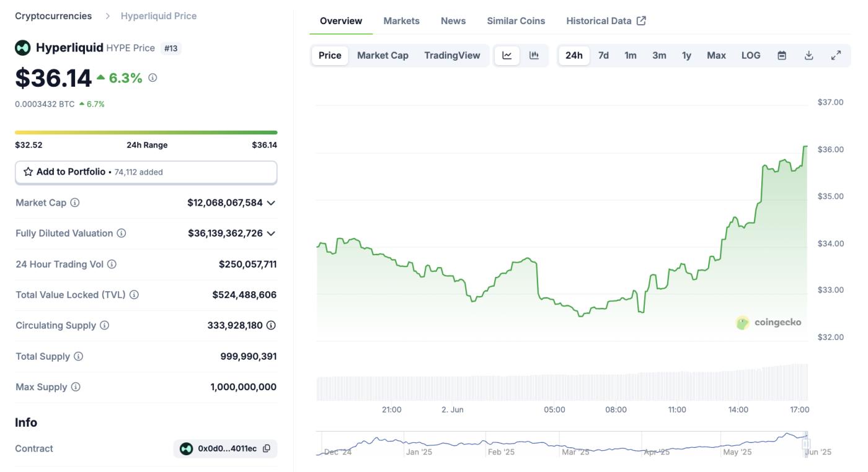Click info icon next to Total Value Locked
The height and width of the screenshot is (472, 868).
[134, 295]
